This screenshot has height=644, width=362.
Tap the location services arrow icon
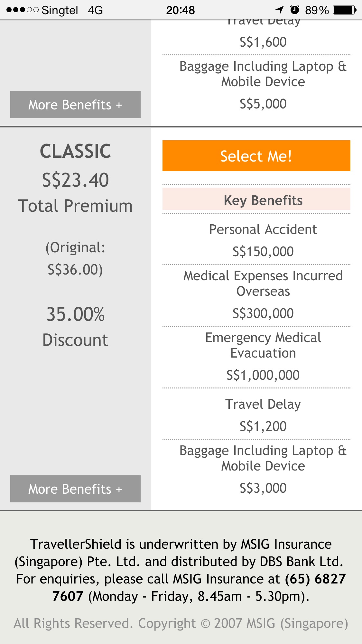point(280,10)
